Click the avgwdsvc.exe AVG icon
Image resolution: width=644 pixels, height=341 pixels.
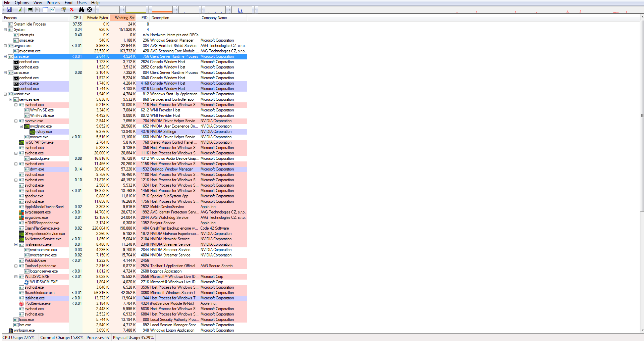coord(22,218)
